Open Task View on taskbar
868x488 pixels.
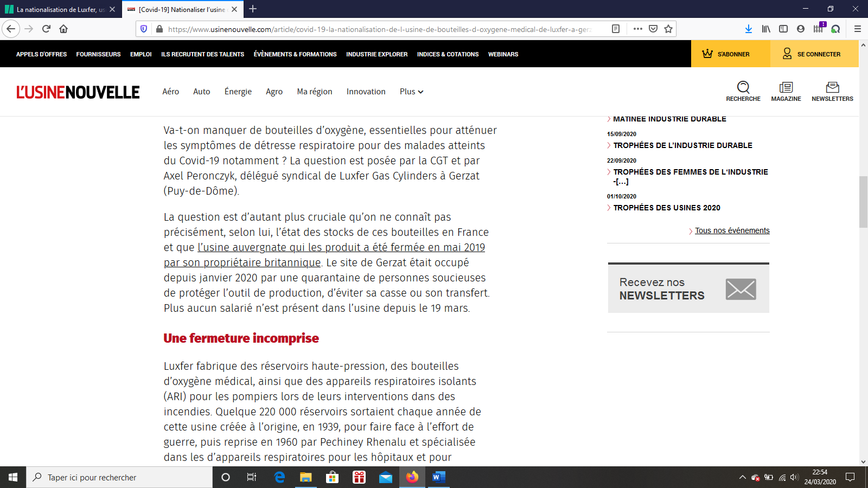pos(252,477)
